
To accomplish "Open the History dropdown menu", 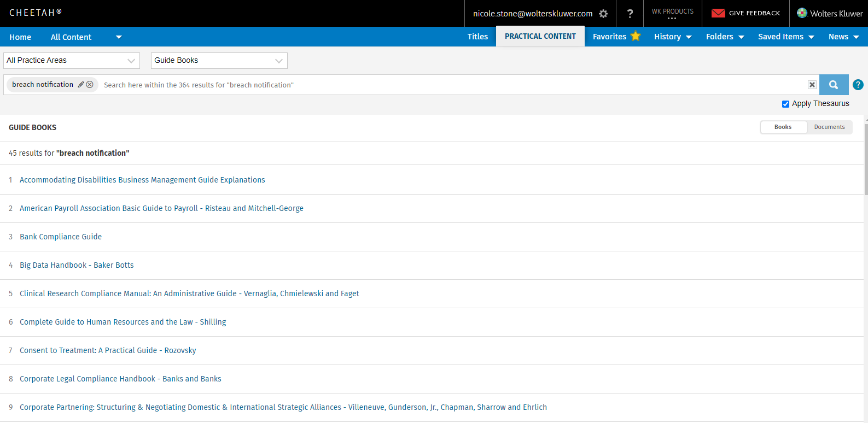I will point(673,37).
